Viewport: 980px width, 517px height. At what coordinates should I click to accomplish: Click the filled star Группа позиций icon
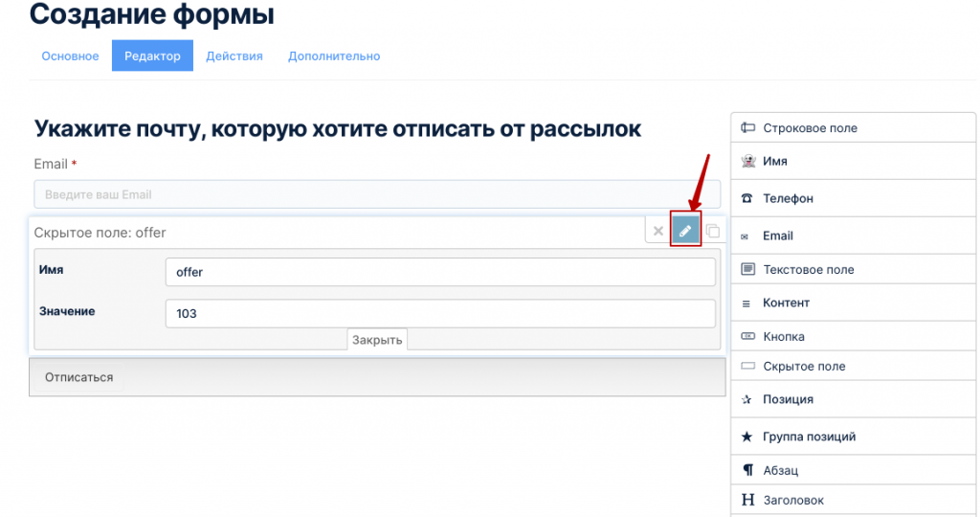pos(746,437)
